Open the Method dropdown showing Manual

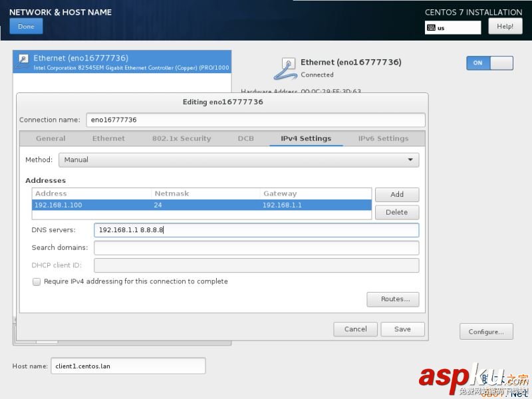(x=239, y=160)
